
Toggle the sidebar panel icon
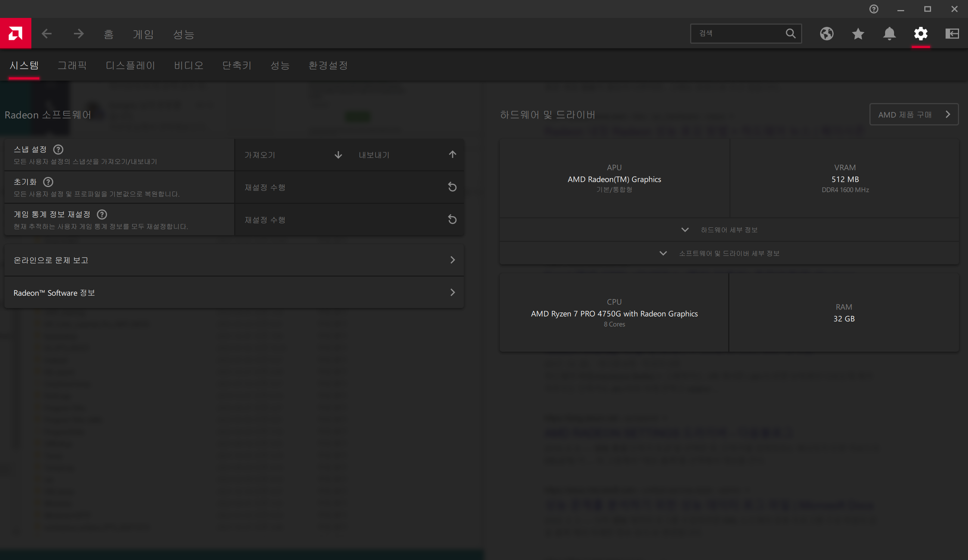(x=952, y=34)
